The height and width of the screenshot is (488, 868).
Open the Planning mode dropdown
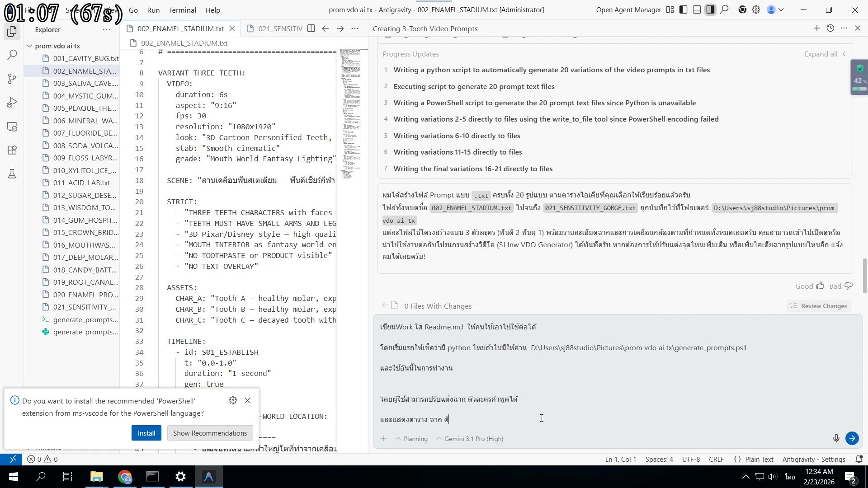pyautogui.click(x=411, y=439)
